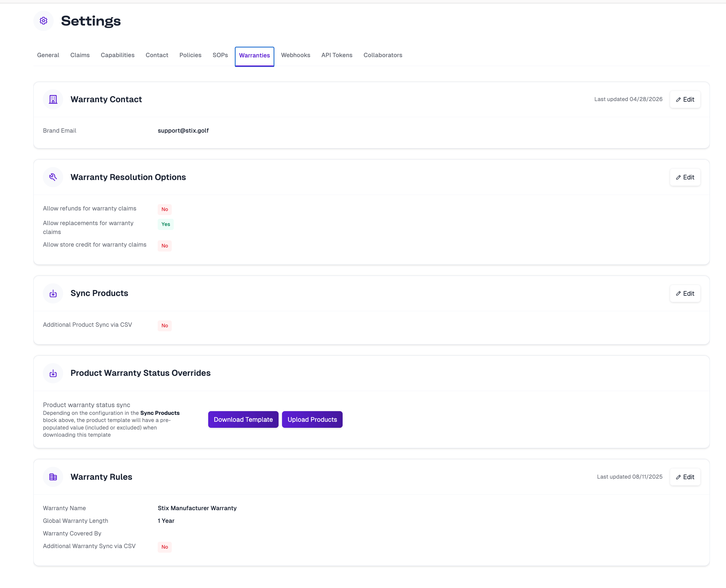Click the store credit 'No' badge
Screen dimensions: 726x588
tap(165, 246)
